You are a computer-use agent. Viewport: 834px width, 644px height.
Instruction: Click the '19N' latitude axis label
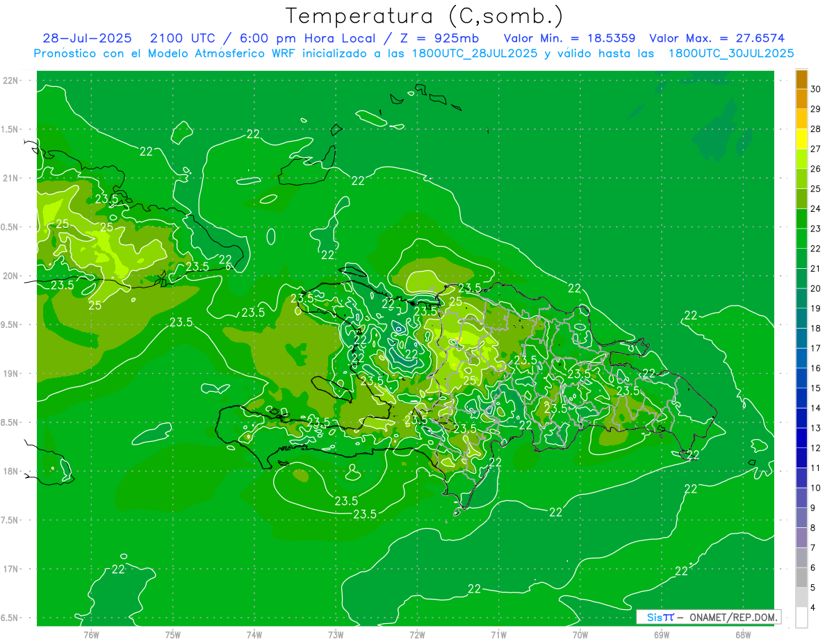pyautogui.click(x=10, y=373)
